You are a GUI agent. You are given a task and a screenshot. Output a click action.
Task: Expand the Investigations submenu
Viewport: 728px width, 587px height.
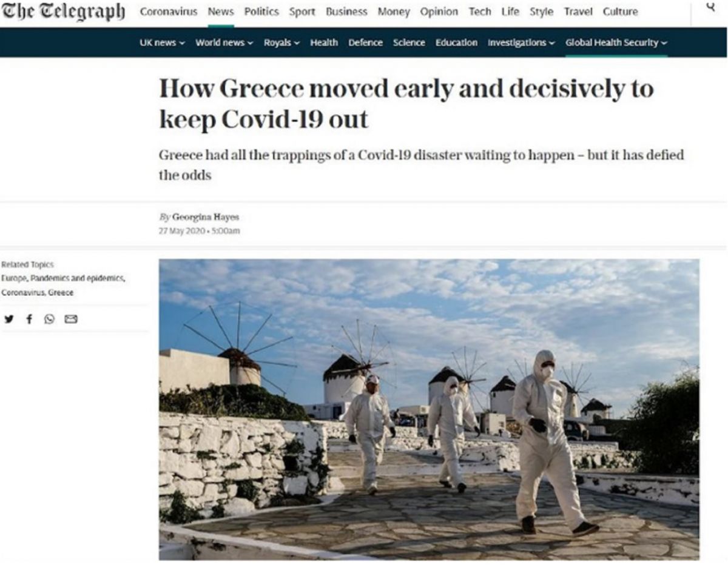pos(521,42)
